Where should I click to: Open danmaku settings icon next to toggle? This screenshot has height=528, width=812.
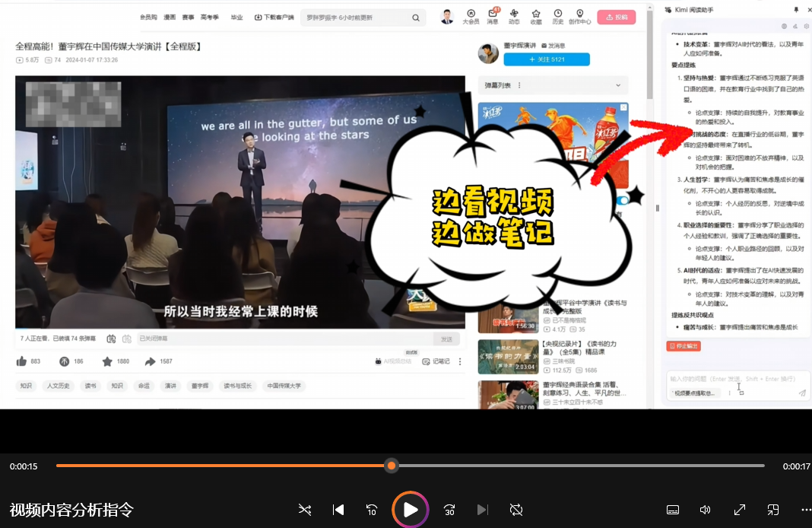click(x=127, y=339)
